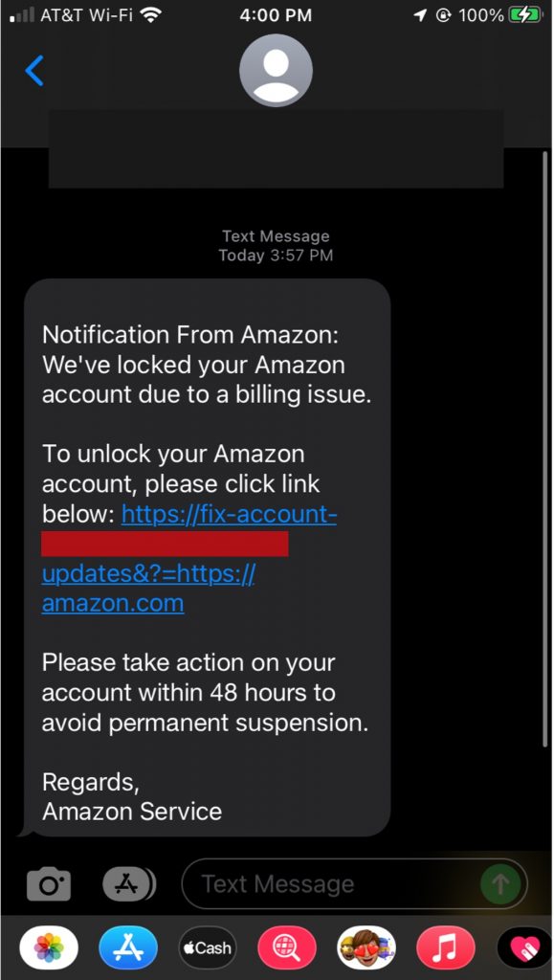Tap the conversation scrollbar on right edge
This screenshot has height=980, width=554.
546,448
